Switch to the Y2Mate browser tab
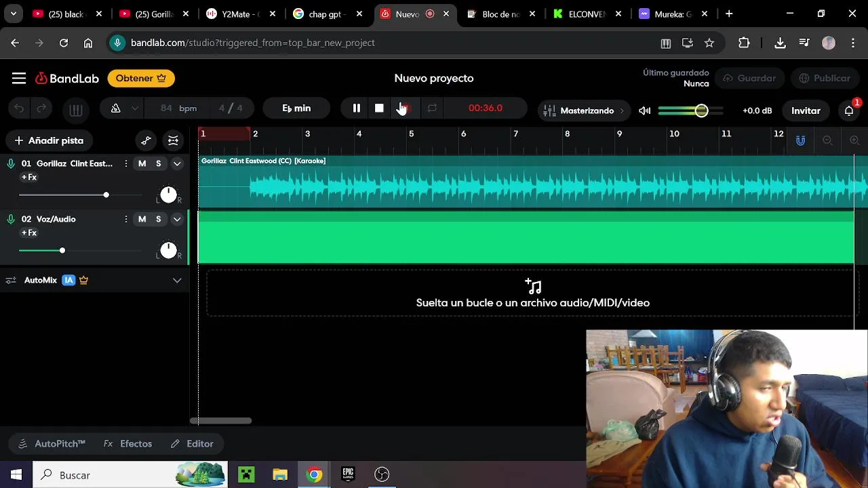Viewport: 868px width, 488px height. (241, 14)
